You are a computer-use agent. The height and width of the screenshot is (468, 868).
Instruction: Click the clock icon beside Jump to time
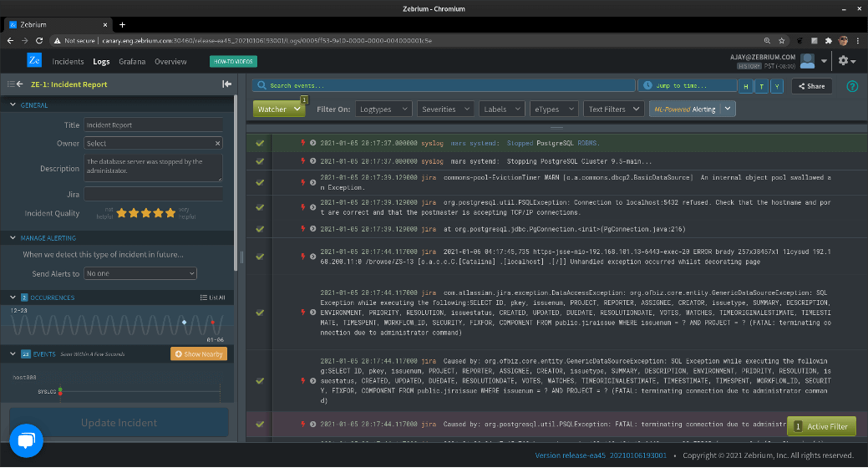[647, 85]
